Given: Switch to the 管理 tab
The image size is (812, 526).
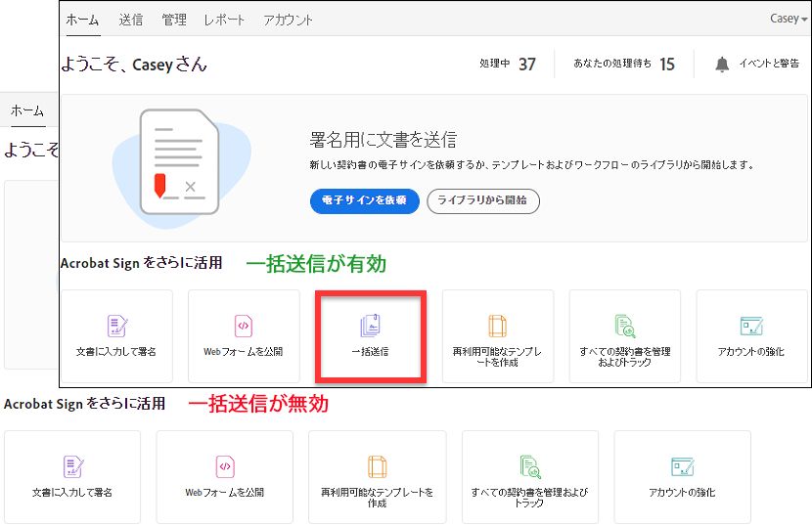Looking at the screenshot, I should pos(174,20).
